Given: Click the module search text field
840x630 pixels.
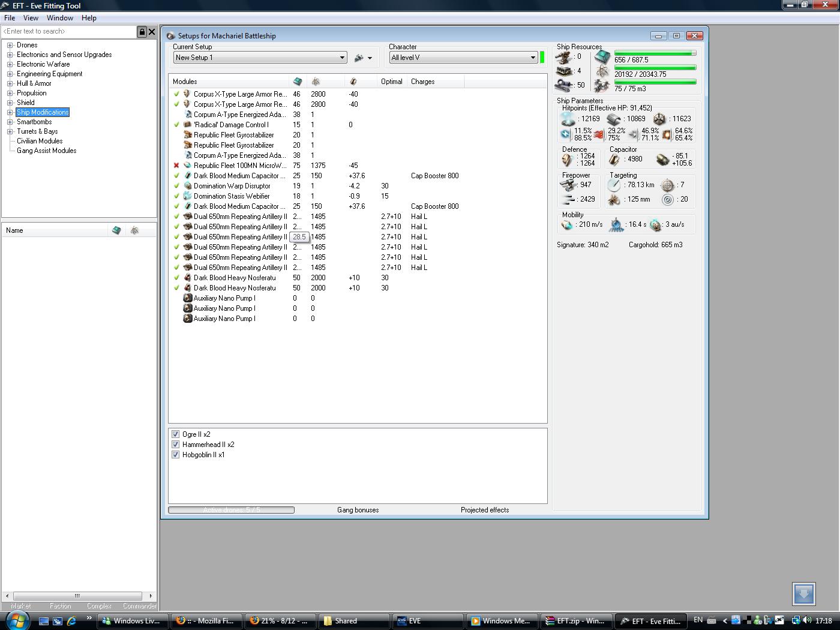Looking at the screenshot, I should 69,31.
